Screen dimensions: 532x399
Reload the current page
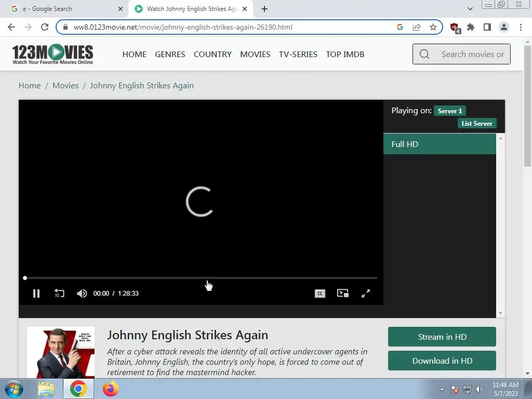click(45, 27)
